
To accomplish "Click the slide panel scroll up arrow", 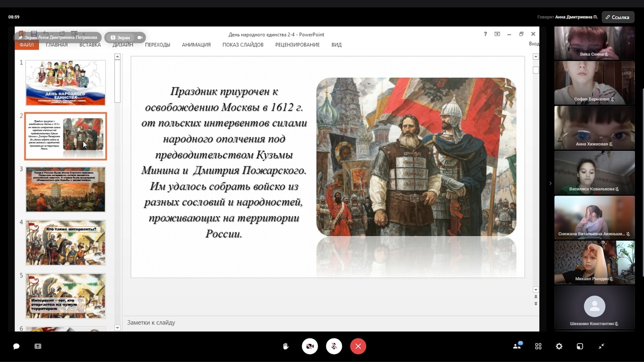I will 117,56.
